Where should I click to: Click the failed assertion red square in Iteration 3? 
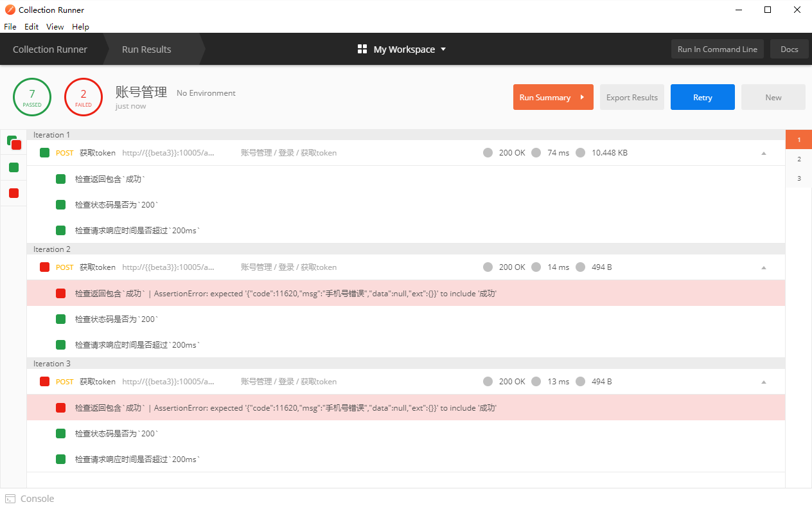tap(60, 407)
